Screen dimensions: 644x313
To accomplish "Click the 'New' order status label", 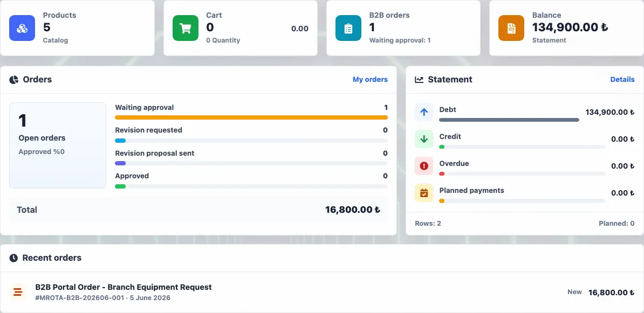I will 574,292.
